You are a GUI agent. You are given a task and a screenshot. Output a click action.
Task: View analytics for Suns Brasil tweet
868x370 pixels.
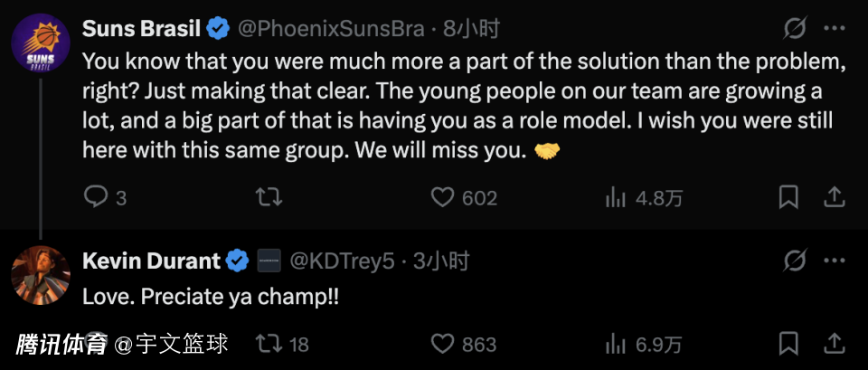(x=616, y=196)
